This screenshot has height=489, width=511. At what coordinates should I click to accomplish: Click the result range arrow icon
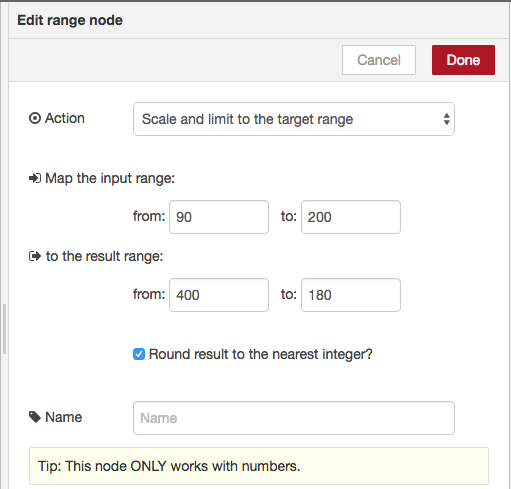(x=35, y=256)
